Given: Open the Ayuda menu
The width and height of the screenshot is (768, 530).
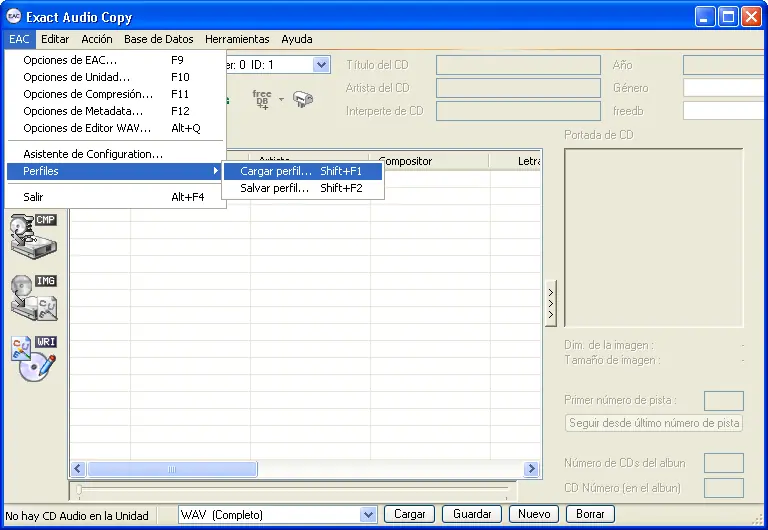Looking at the screenshot, I should pos(297,39).
